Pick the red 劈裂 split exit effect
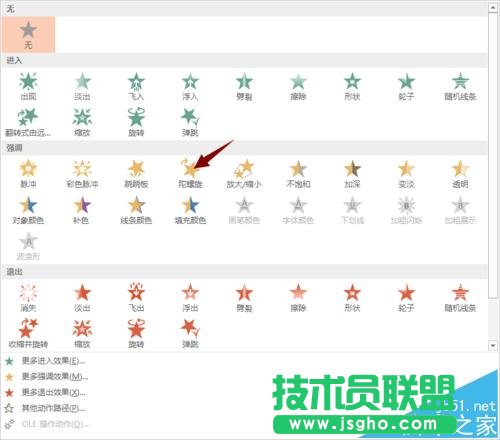Screen dimensions: 500x440 (244, 298)
